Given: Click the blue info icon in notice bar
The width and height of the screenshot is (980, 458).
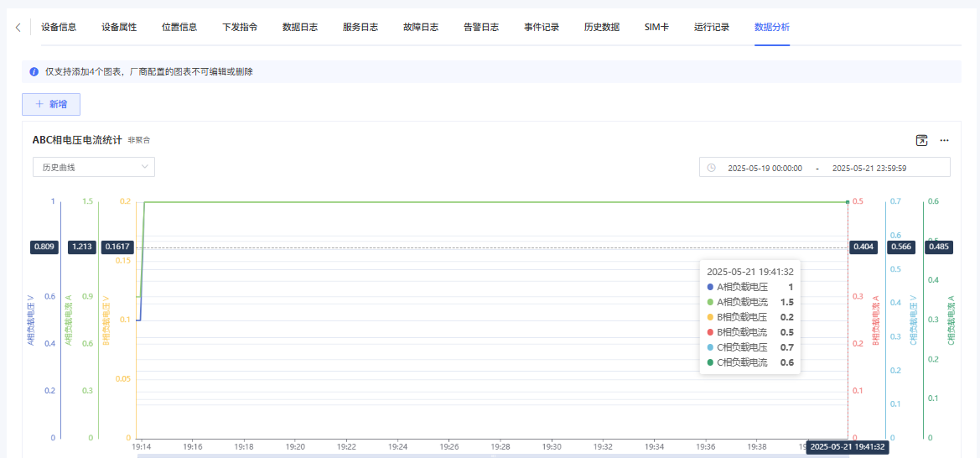Looking at the screenshot, I should tap(34, 72).
